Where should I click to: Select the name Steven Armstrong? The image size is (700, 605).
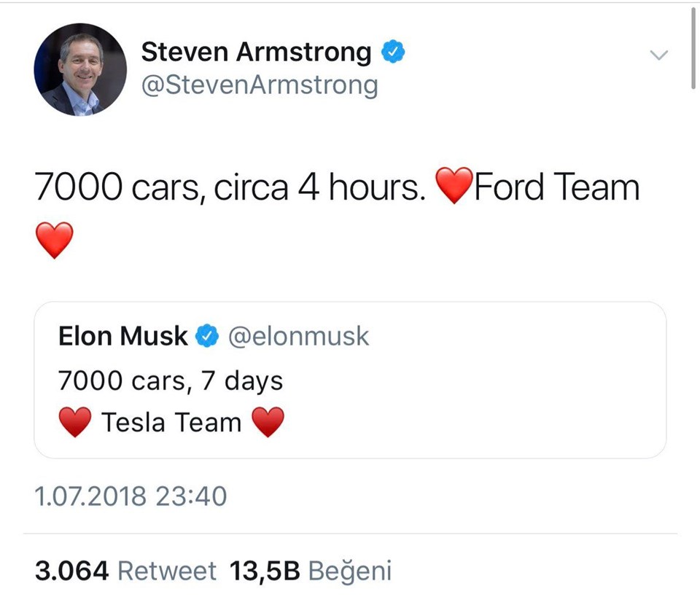coord(257,51)
